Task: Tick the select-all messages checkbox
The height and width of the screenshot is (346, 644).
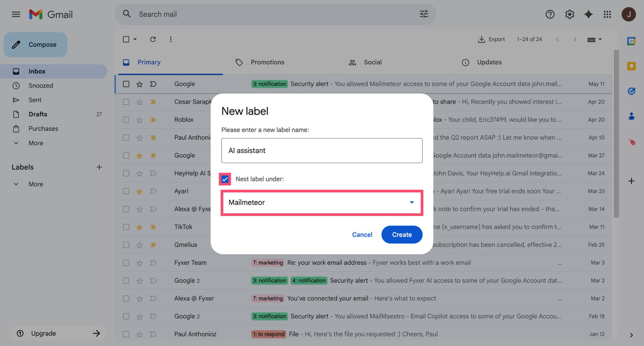Action: click(x=126, y=39)
